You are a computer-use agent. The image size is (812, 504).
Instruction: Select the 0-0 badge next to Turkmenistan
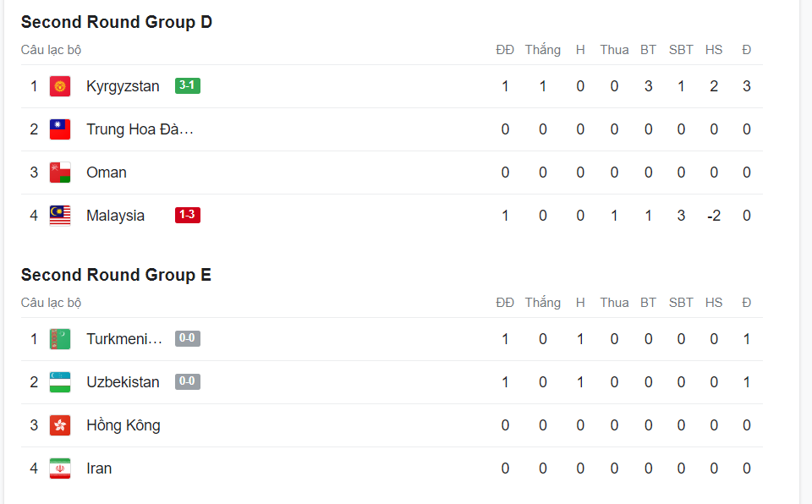click(x=188, y=338)
